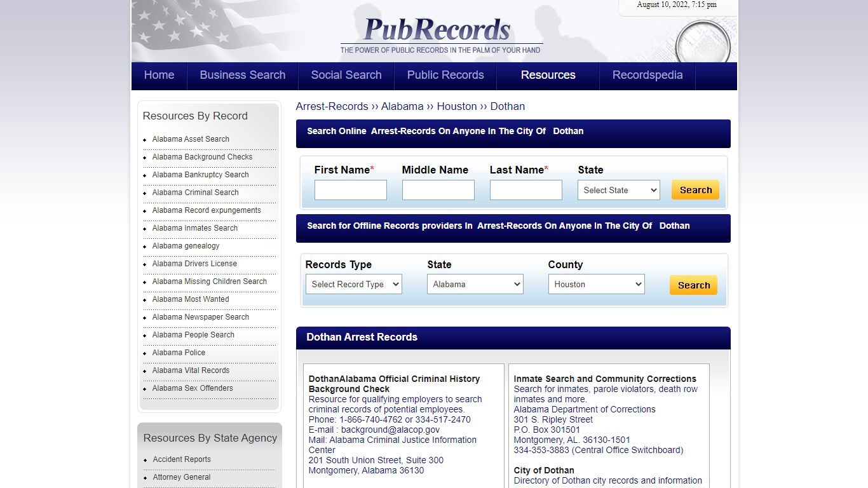The width and height of the screenshot is (868, 488).
Task: Open the Home menu item
Action: tap(159, 75)
